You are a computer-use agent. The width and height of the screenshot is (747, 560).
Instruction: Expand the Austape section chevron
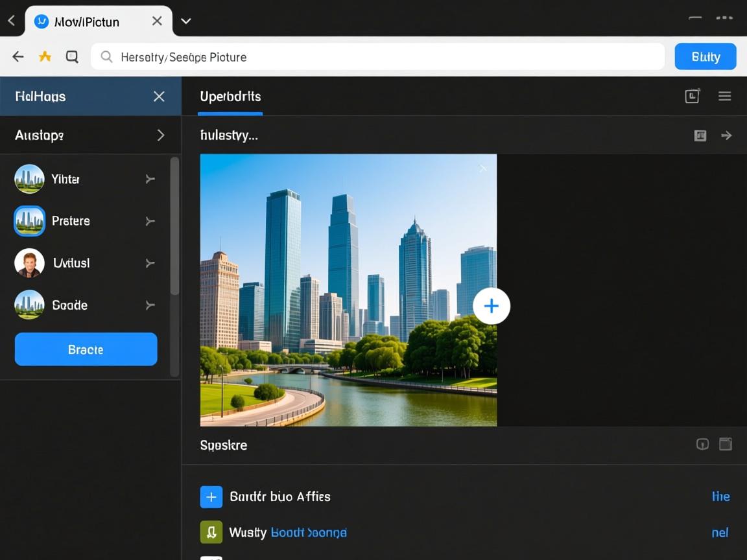[160, 135]
